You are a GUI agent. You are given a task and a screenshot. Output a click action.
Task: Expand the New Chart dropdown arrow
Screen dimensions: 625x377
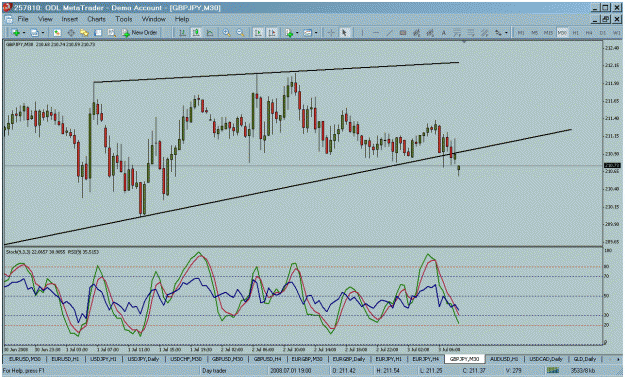(x=24, y=33)
